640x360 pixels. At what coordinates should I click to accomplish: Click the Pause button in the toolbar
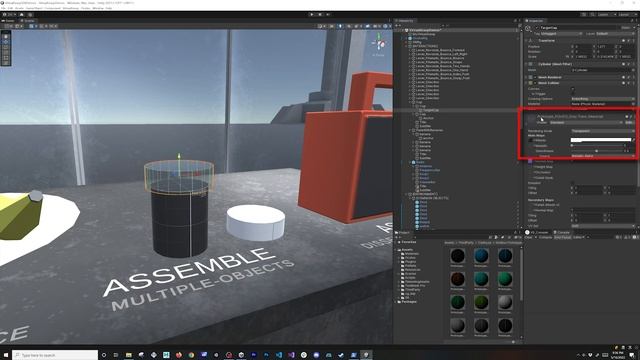click(320, 14)
